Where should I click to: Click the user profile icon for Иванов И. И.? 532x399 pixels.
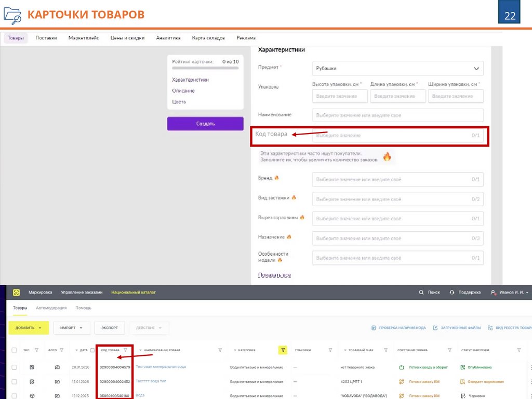(x=493, y=292)
